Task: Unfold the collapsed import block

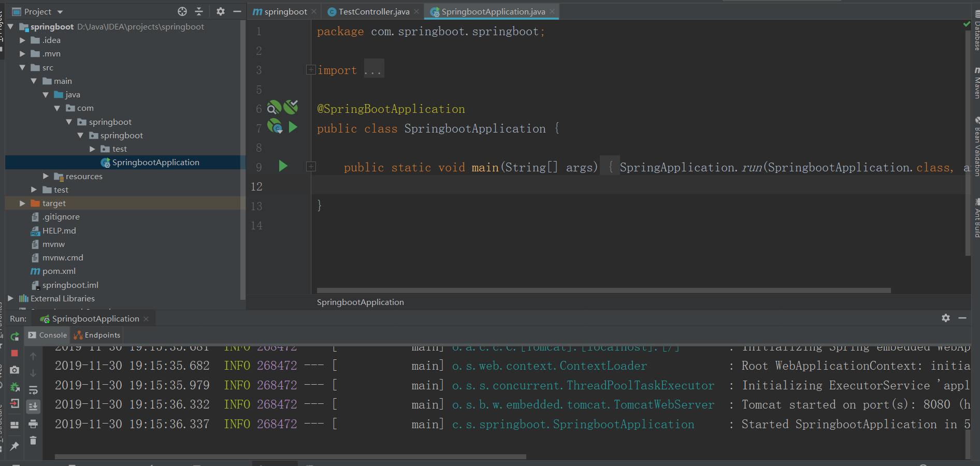Action: 311,69
